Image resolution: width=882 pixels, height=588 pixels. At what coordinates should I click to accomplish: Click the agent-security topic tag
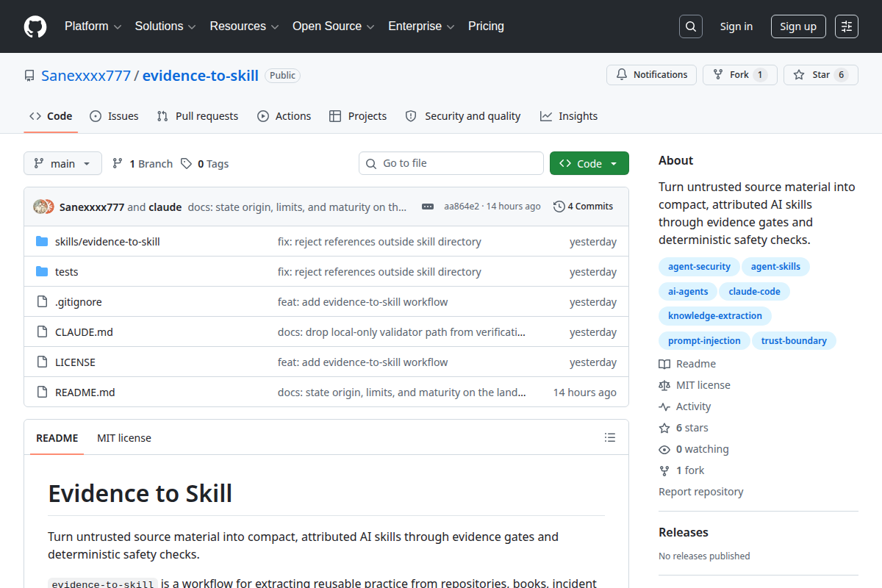[x=699, y=267]
